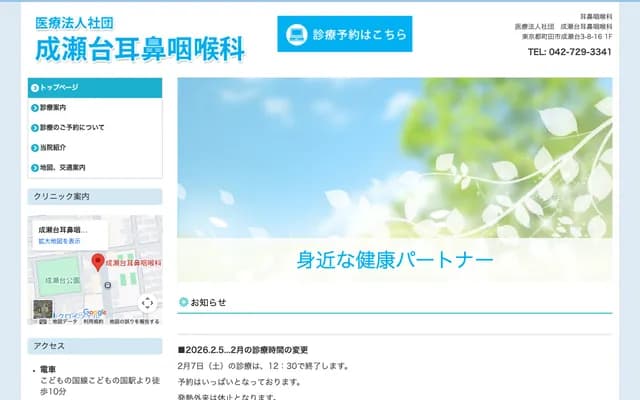This screenshot has width=640, height=400.
Task: Select 診療案内 in the sidebar menu
Action: tap(54, 107)
